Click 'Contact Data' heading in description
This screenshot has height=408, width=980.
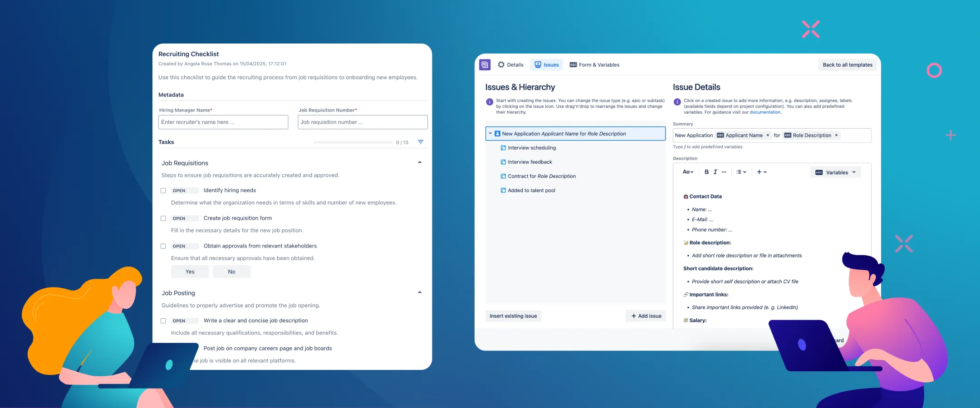706,196
